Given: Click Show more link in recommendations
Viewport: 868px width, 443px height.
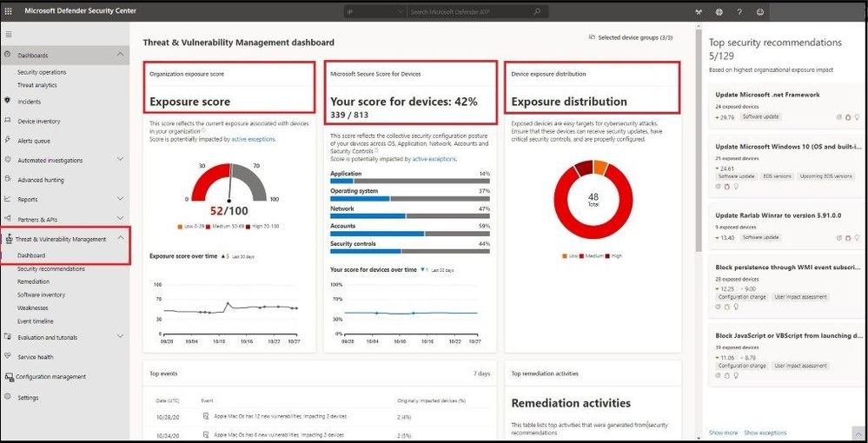Looking at the screenshot, I should (x=724, y=433).
